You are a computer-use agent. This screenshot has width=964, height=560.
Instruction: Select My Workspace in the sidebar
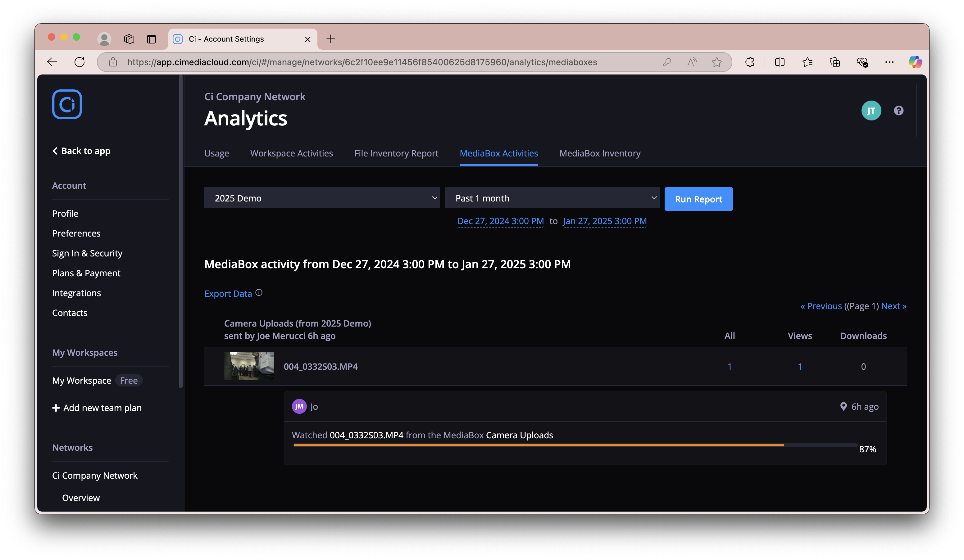81,380
